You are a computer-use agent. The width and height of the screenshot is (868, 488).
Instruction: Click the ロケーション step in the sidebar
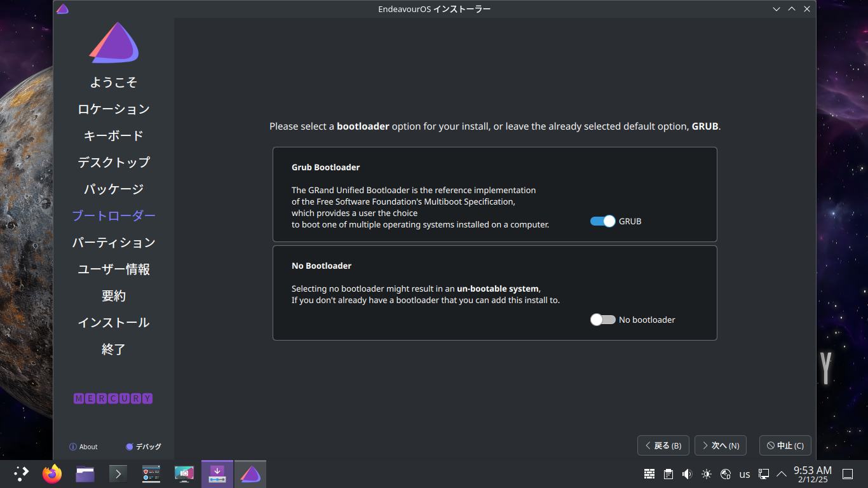click(114, 109)
